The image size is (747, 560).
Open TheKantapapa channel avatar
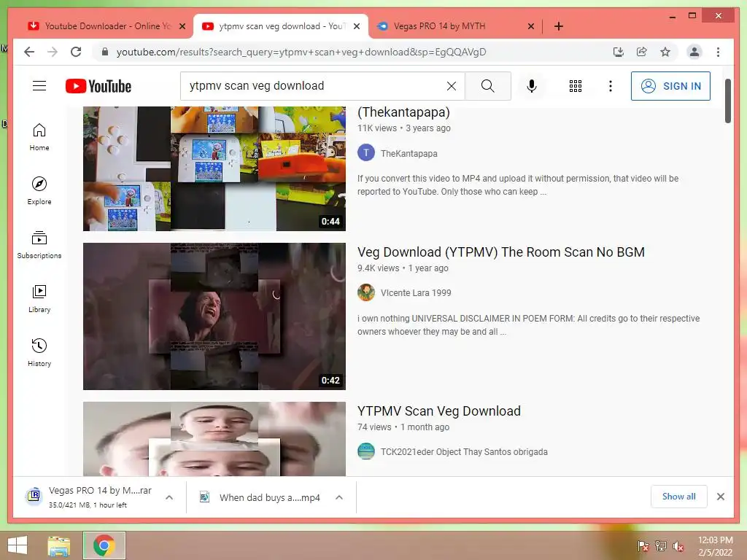click(366, 153)
